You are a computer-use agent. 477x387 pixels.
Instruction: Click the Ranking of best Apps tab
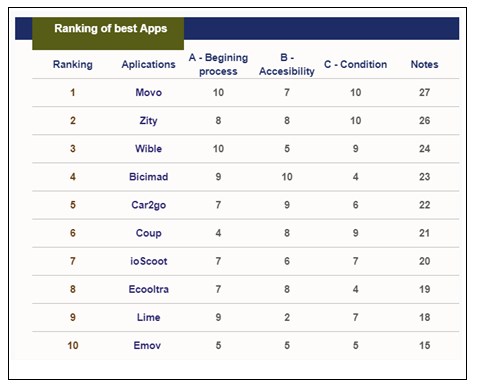[108, 33]
